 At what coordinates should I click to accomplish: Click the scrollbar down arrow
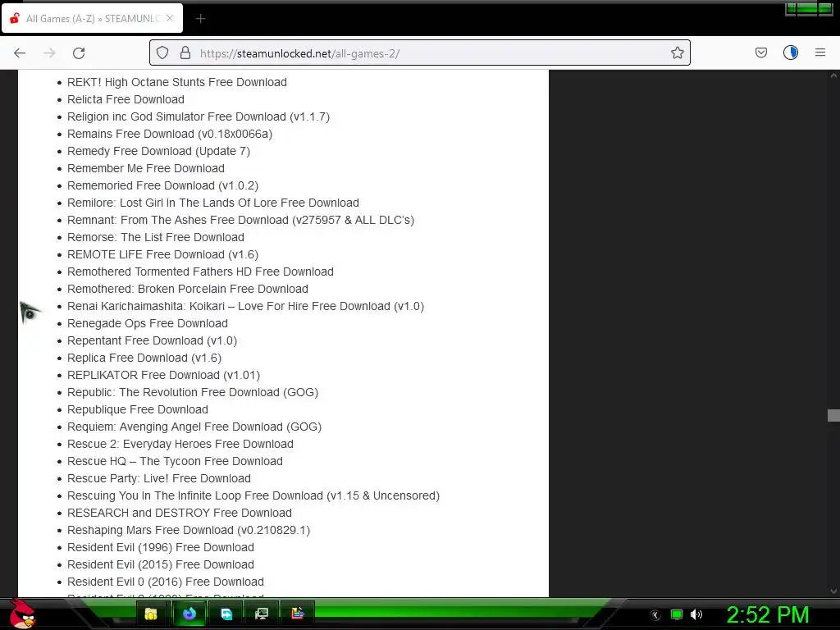click(x=833, y=591)
